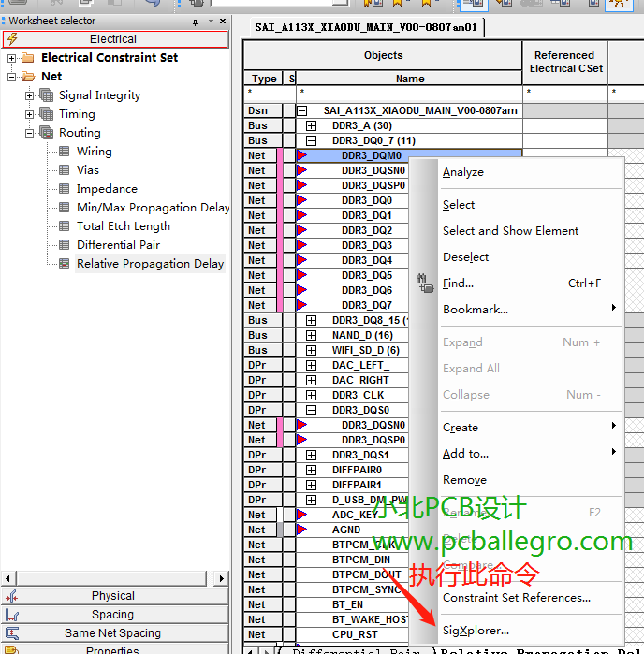
Task: Click the Wiring worksheet icon
Action: 64,152
